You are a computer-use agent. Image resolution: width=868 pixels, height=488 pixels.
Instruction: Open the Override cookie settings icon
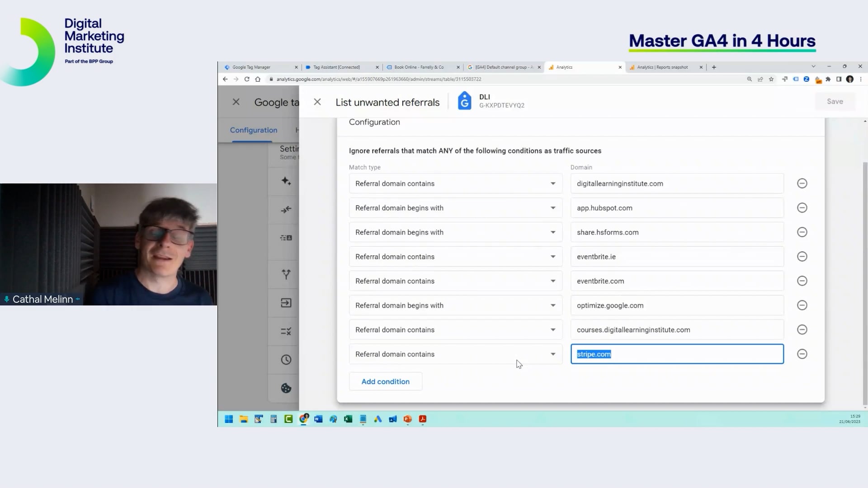click(286, 388)
